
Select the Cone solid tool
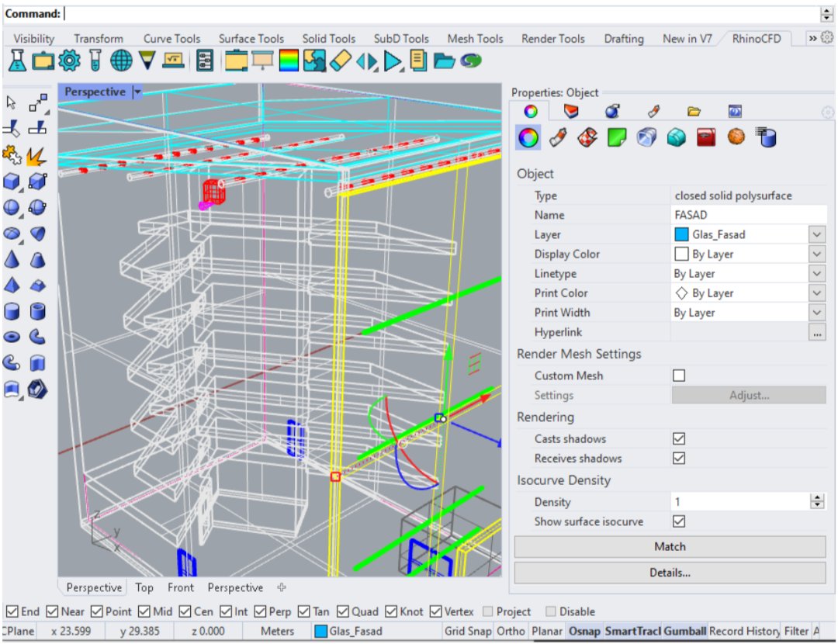point(12,260)
